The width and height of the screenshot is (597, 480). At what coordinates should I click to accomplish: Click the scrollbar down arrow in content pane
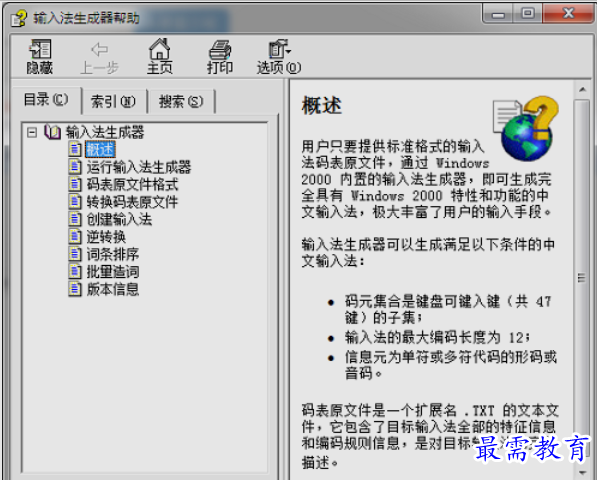(582, 472)
